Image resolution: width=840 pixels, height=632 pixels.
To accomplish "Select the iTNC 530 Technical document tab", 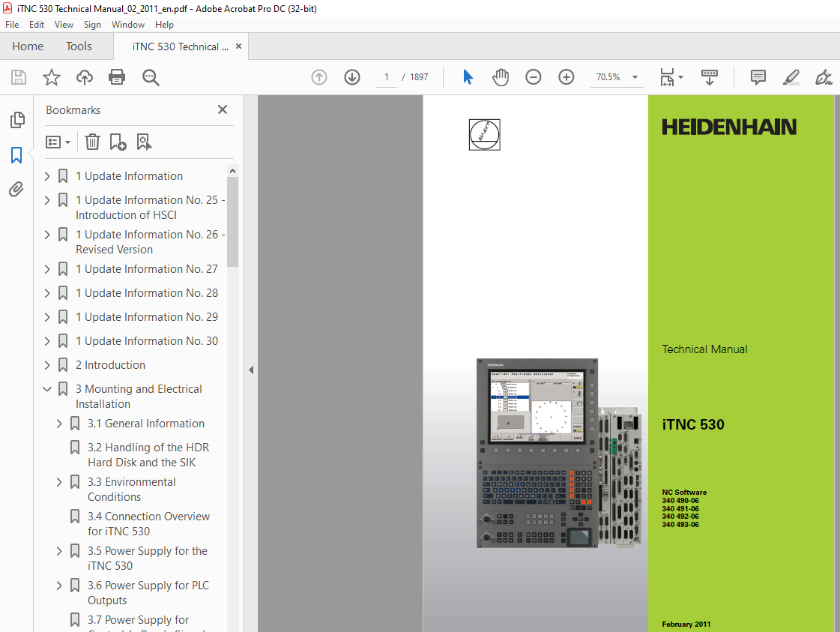I will (181, 46).
